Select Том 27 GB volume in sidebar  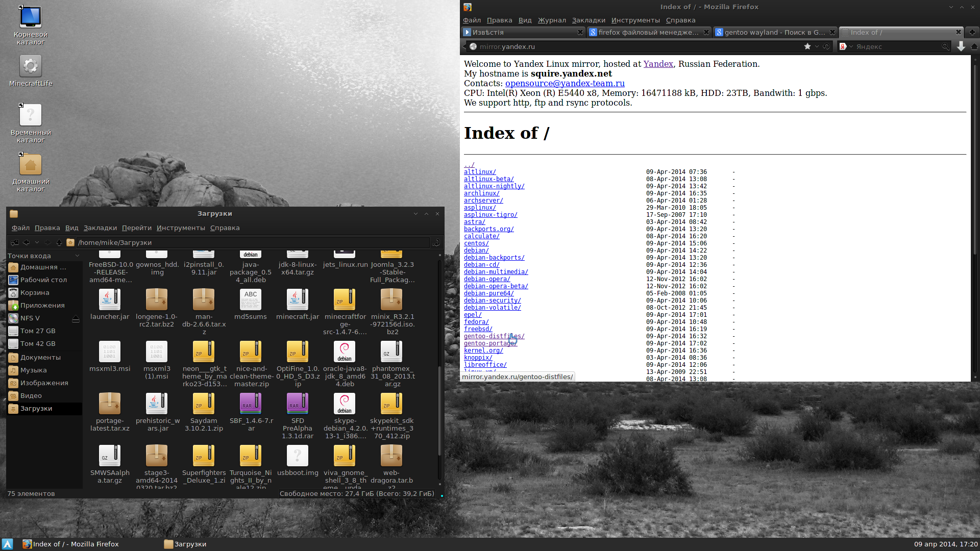(44, 331)
